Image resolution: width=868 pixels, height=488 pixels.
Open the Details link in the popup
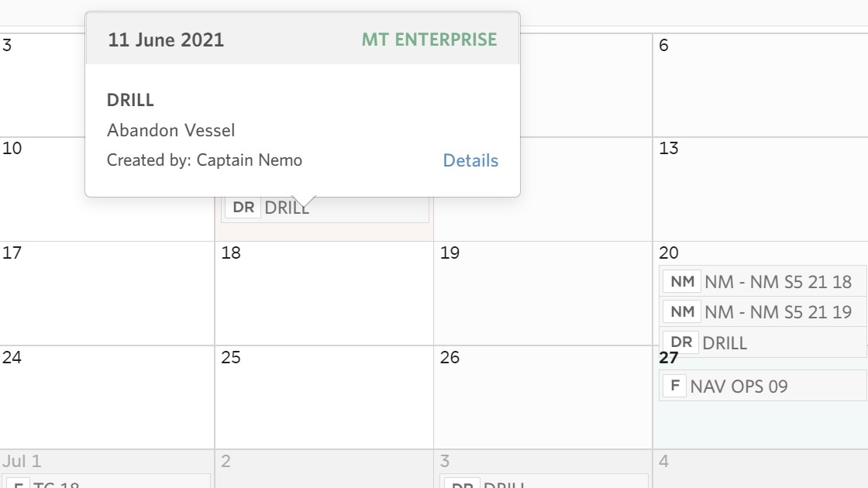(x=470, y=160)
